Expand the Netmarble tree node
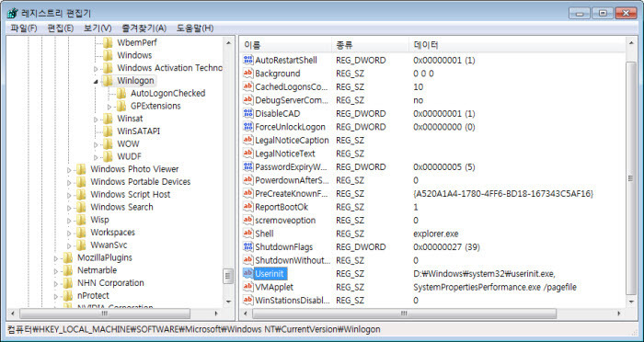Screen dimensions: 644x342 pyautogui.click(x=56, y=271)
